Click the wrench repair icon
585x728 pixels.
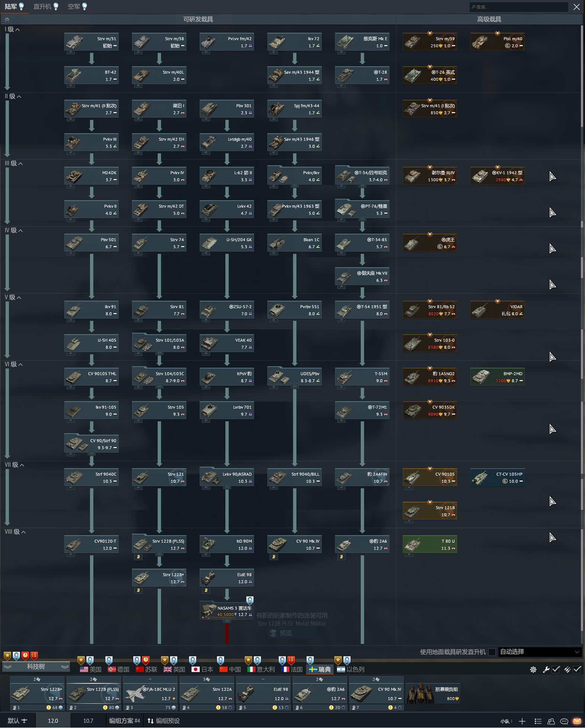click(x=546, y=670)
